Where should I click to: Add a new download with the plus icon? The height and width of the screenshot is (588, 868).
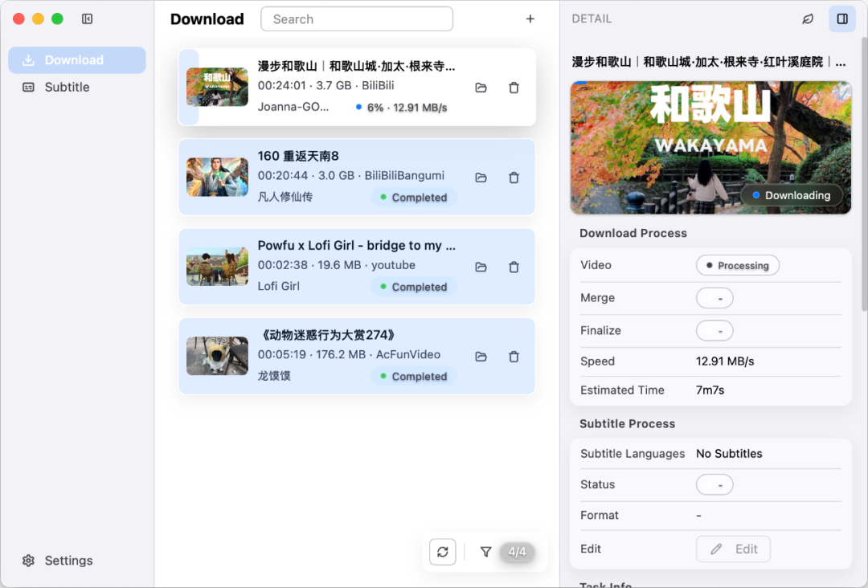coord(530,18)
